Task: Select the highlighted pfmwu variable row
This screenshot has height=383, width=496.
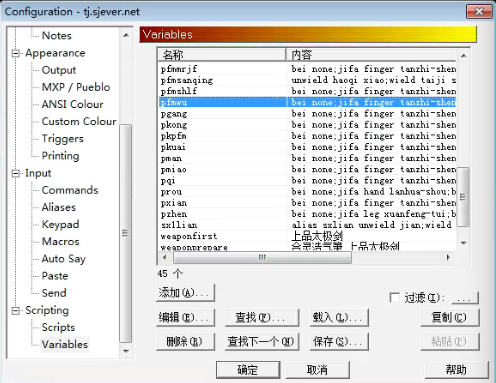Action: (307, 102)
